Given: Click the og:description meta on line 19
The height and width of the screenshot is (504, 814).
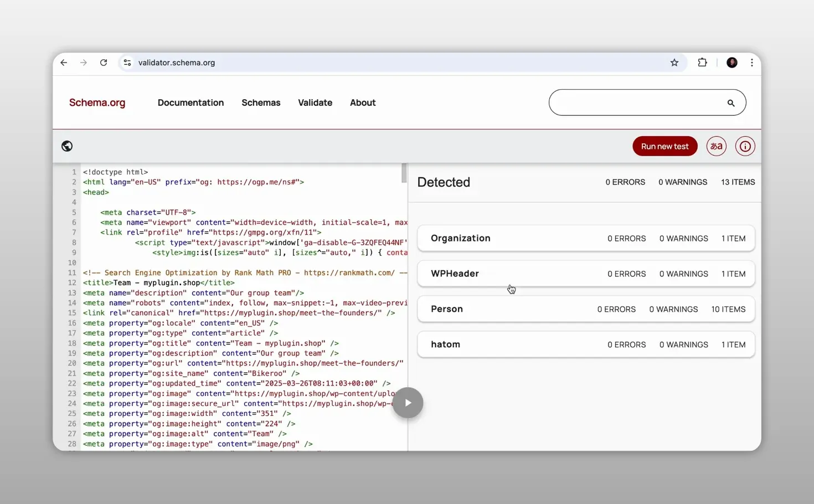Looking at the screenshot, I should click(x=211, y=353).
